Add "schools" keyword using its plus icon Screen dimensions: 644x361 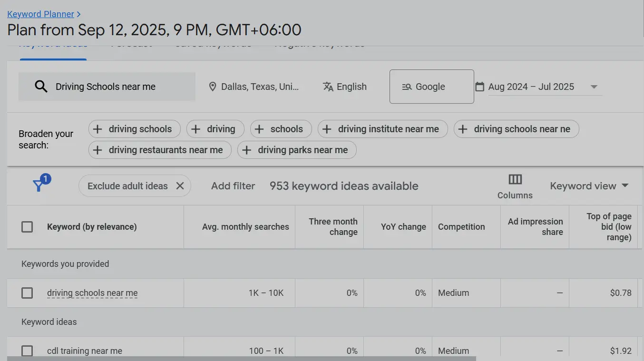[259, 129]
